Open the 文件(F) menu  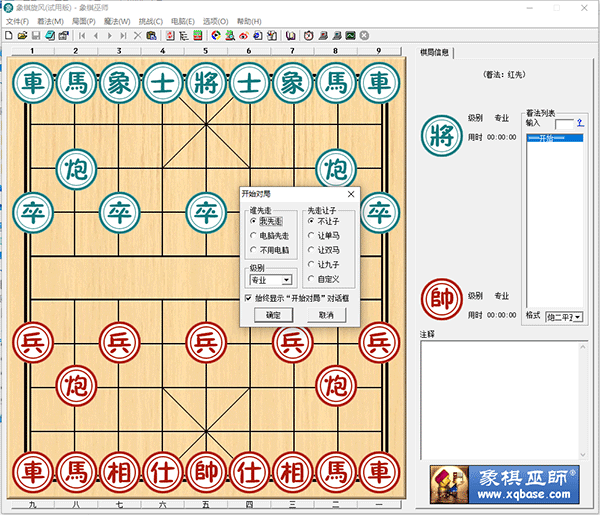(x=18, y=21)
